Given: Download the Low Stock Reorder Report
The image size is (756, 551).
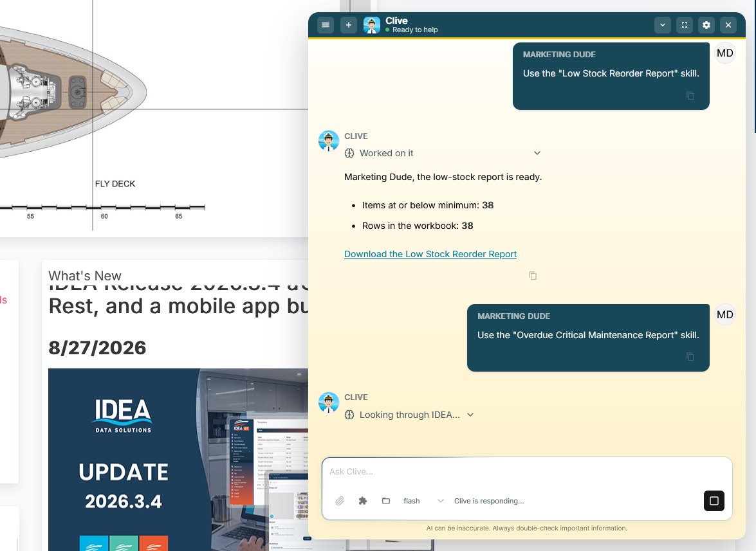Looking at the screenshot, I should pos(430,254).
